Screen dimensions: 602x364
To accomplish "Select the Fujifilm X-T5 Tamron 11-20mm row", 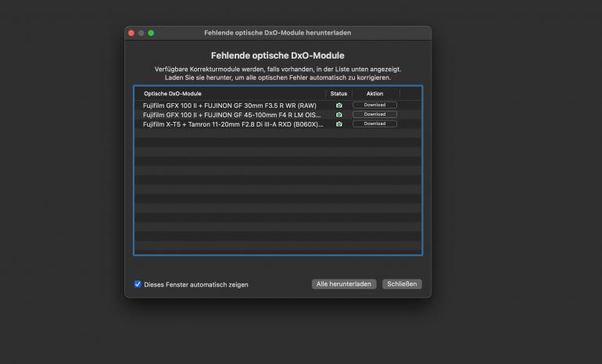I will click(232, 123).
